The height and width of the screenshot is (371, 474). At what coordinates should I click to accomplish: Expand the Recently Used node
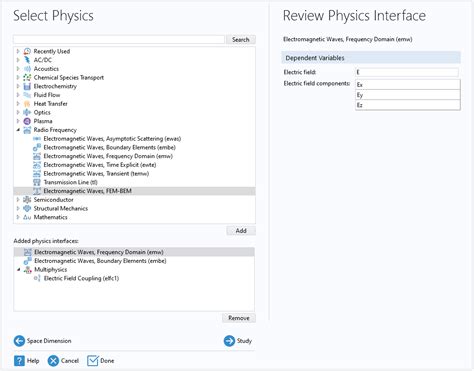(x=18, y=51)
